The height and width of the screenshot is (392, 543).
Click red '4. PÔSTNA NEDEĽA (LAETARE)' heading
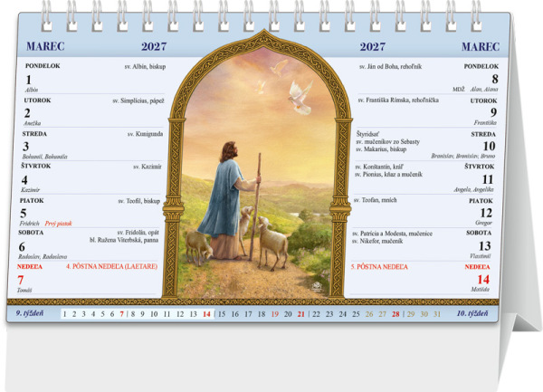[111, 266]
